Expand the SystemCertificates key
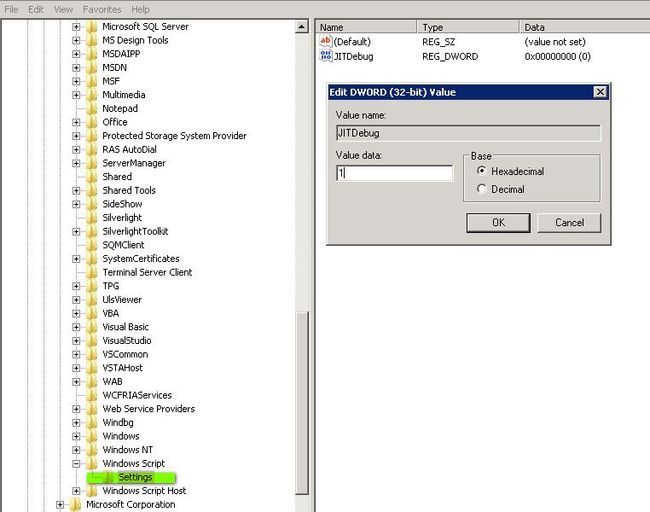Viewport: 650px width, 512px height. tap(76, 259)
